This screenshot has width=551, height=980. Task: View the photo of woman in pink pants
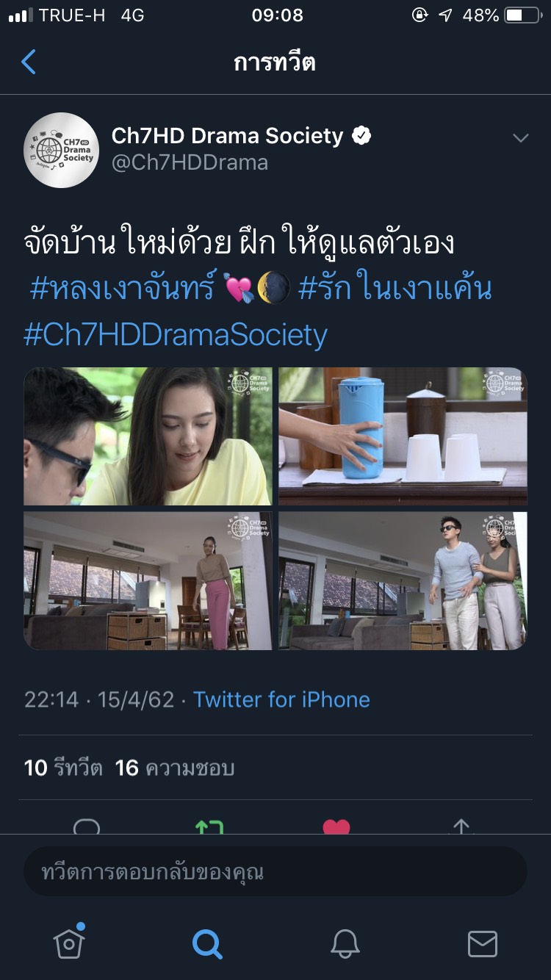pyautogui.click(x=148, y=580)
